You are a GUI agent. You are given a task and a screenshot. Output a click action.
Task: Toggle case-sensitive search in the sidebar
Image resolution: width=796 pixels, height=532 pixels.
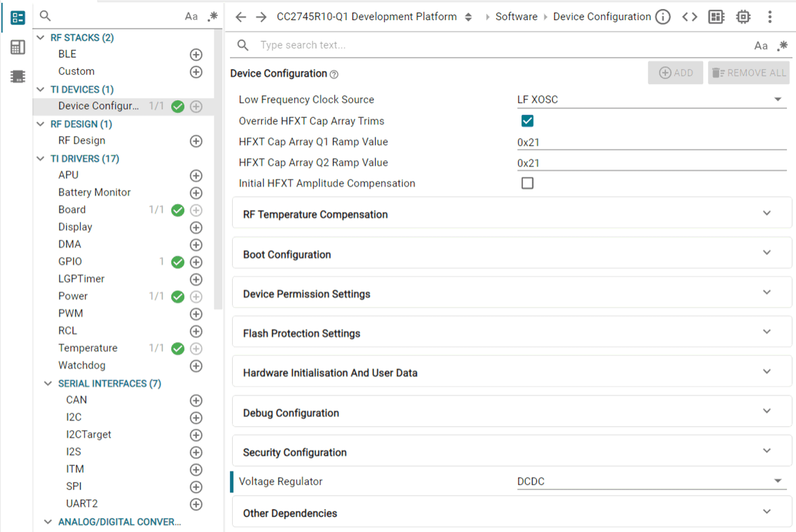(x=191, y=16)
